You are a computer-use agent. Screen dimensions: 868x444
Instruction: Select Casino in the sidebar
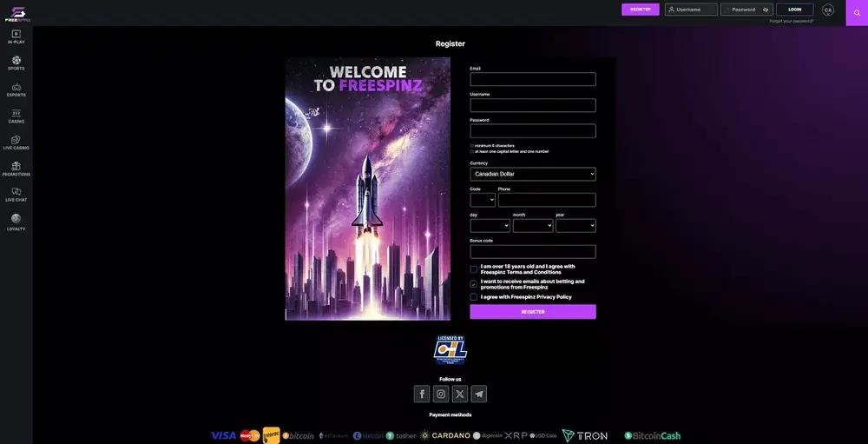pyautogui.click(x=16, y=116)
